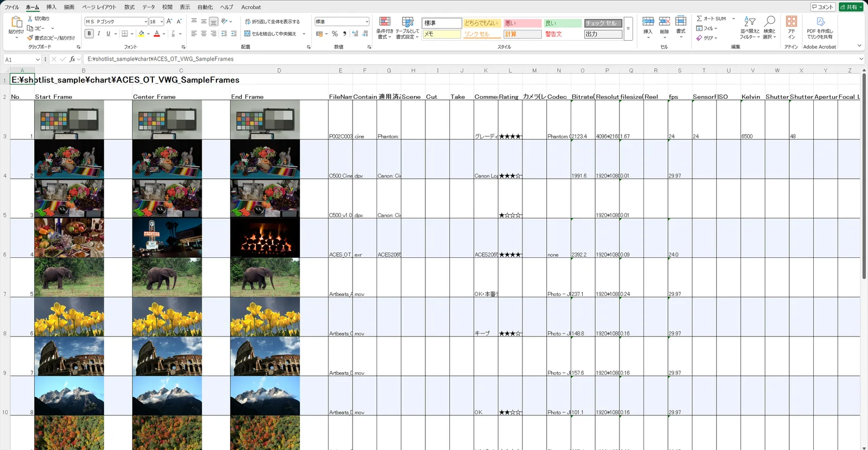Open Sort and Filter (並べ替えとフィルター)
The image size is (868, 450).
[750, 28]
